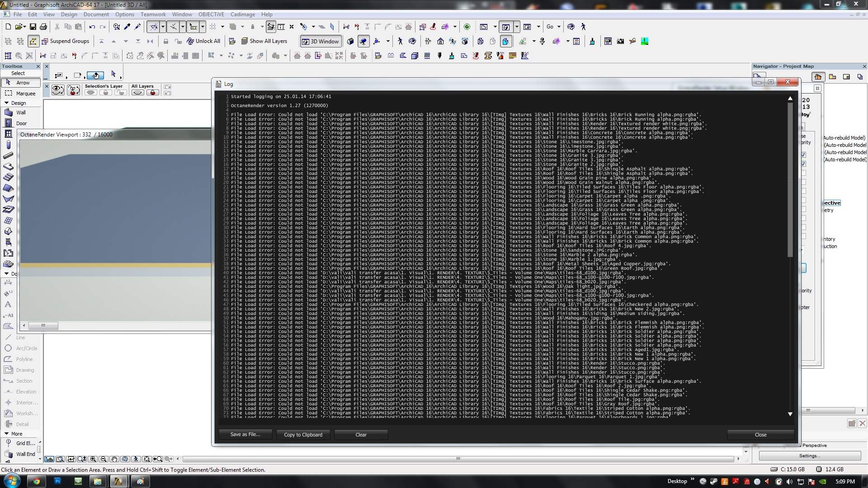The image size is (868, 488).
Task: Select the Door tool in Toolbox
Action: coord(21,123)
